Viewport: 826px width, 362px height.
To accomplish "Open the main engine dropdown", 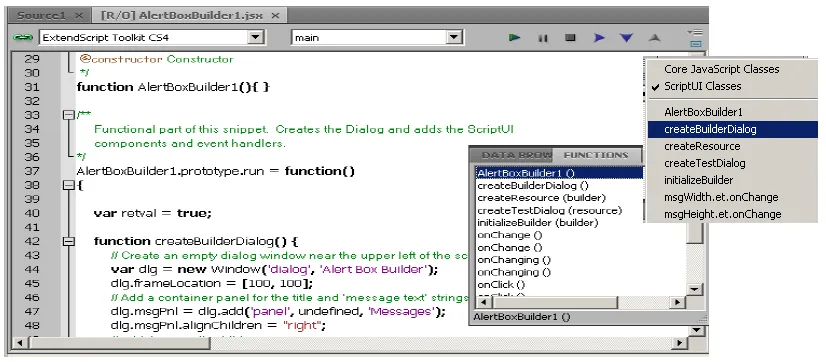I will 454,37.
